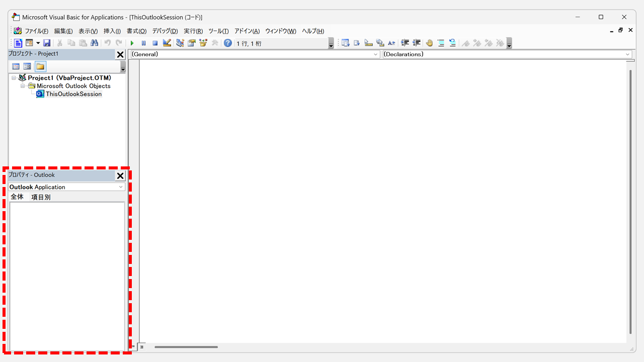The image size is (644, 362).
Task: Click the Reset (stop square) icon
Action: [x=155, y=43]
